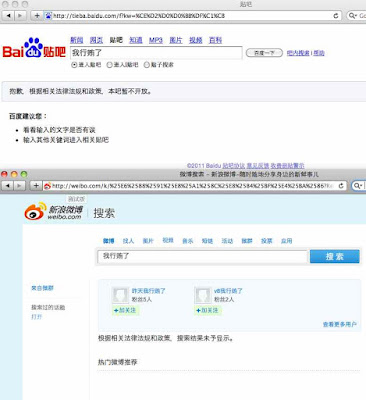Follow user 昨天我行贿了 via 加关注

tap(125, 310)
